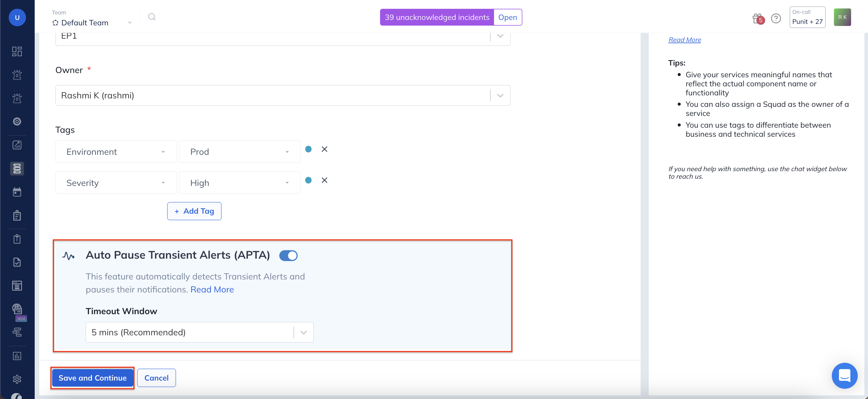Open the Timeout Window dropdown
This screenshot has height=399, width=868.
tap(303, 332)
